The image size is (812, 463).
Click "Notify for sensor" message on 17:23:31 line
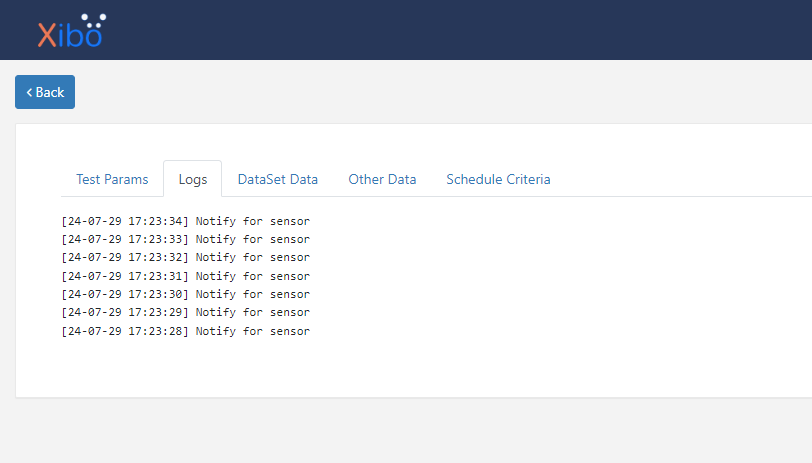[x=252, y=276]
